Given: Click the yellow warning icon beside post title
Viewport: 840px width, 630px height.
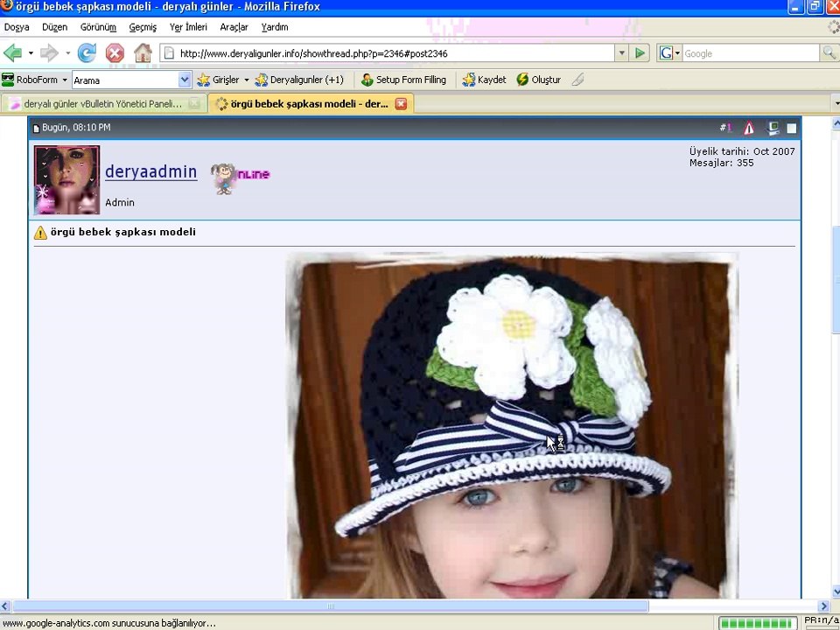Looking at the screenshot, I should click(40, 233).
